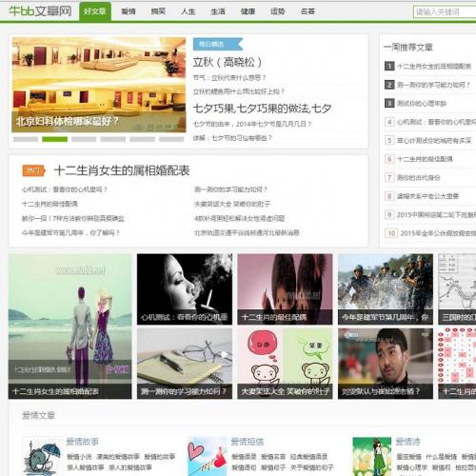The height and width of the screenshot is (476, 476).
Task: Open weekly item 测你的古代身份
Action: (x=418, y=177)
